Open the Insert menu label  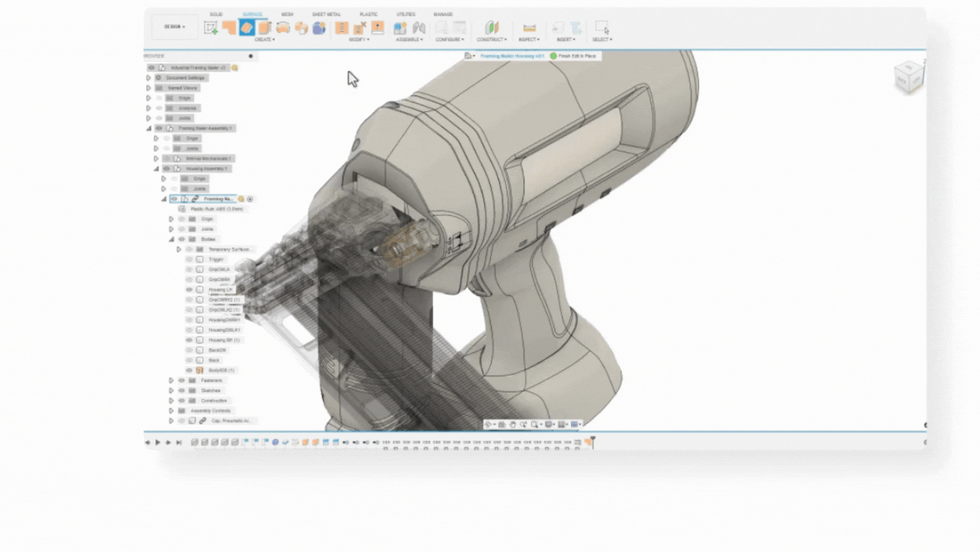pos(566,40)
